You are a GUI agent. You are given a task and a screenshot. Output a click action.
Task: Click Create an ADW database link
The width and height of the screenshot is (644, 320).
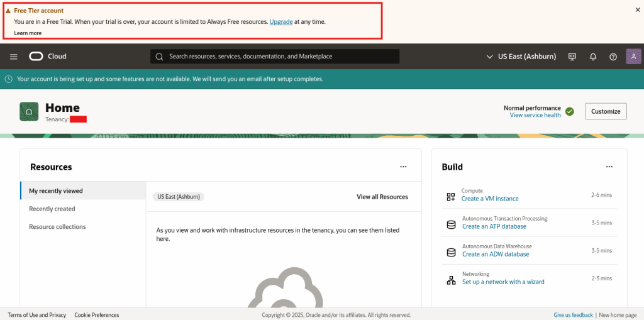[x=496, y=254]
